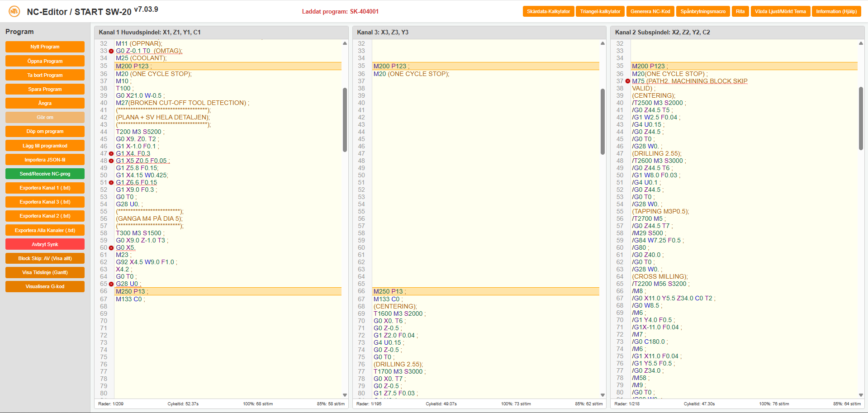
Task: Click green Send/Receive NC-prog button
Action: [45, 174]
